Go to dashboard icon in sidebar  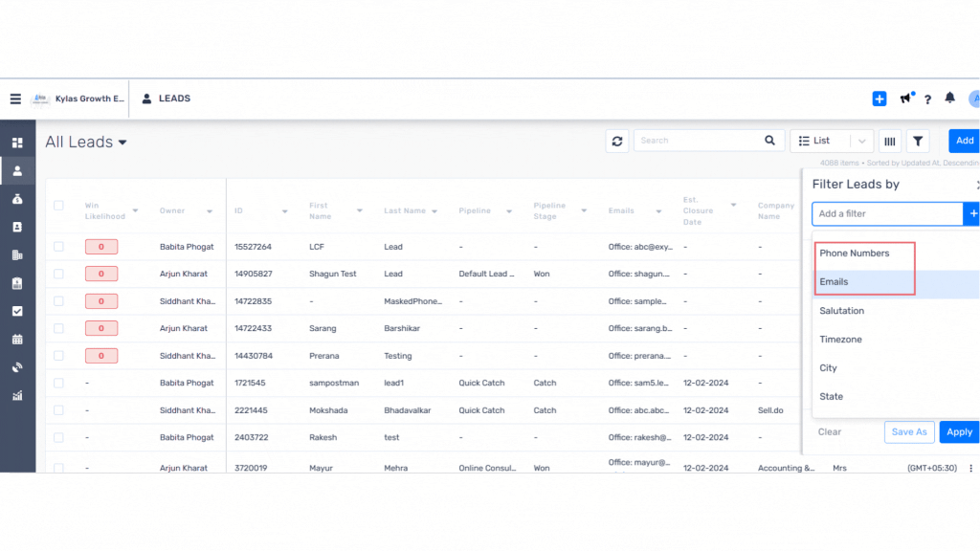(x=17, y=143)
